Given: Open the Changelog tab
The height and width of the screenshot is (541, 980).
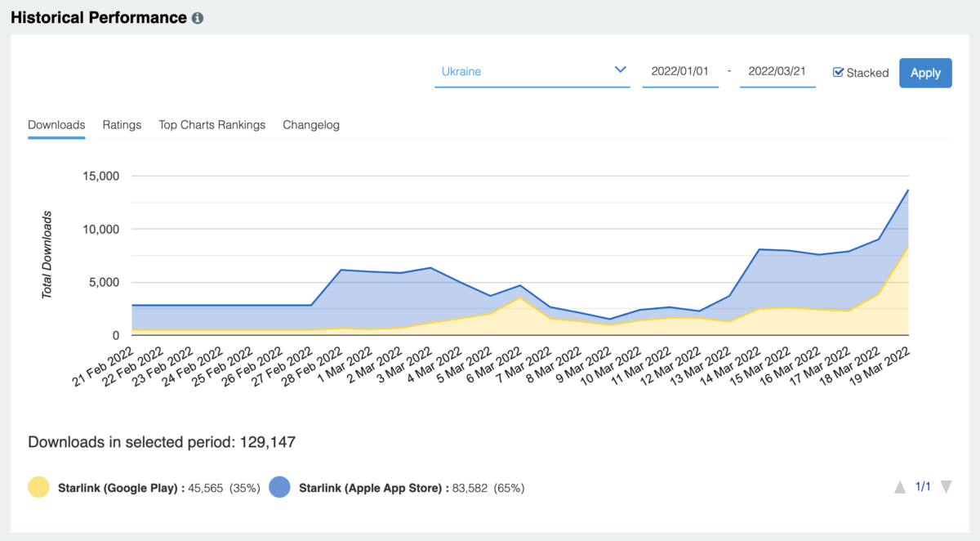Looking at the screenshot, I should click(311, 125).
